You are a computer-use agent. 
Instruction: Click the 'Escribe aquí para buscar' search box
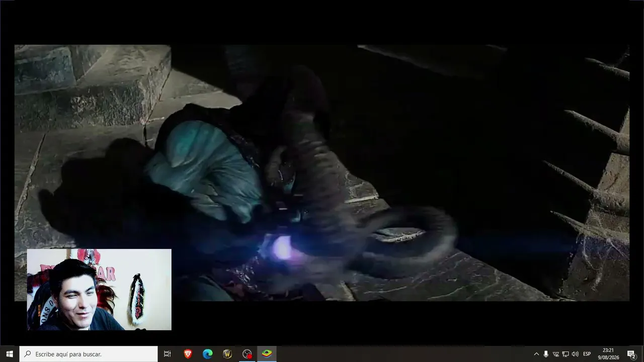pyautogui.click(x=89, y=354)
